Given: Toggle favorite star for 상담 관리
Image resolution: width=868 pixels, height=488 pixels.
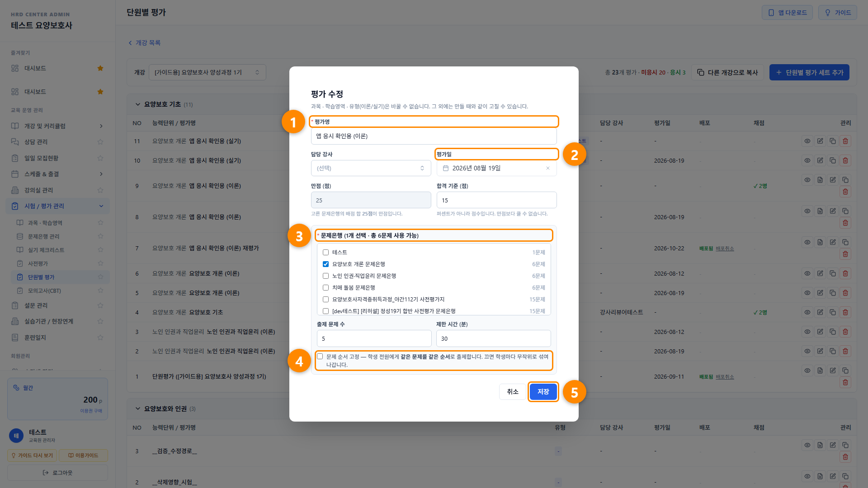Looking at the screenshot, I should click(x=100, y=142).
